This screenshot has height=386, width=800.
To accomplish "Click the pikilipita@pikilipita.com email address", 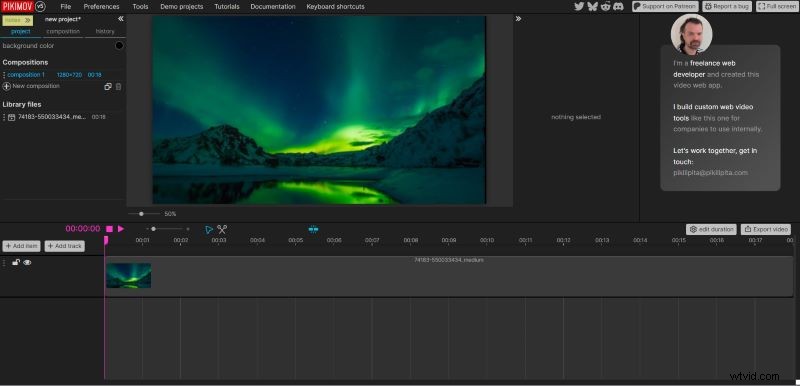I will click(710, 173).
